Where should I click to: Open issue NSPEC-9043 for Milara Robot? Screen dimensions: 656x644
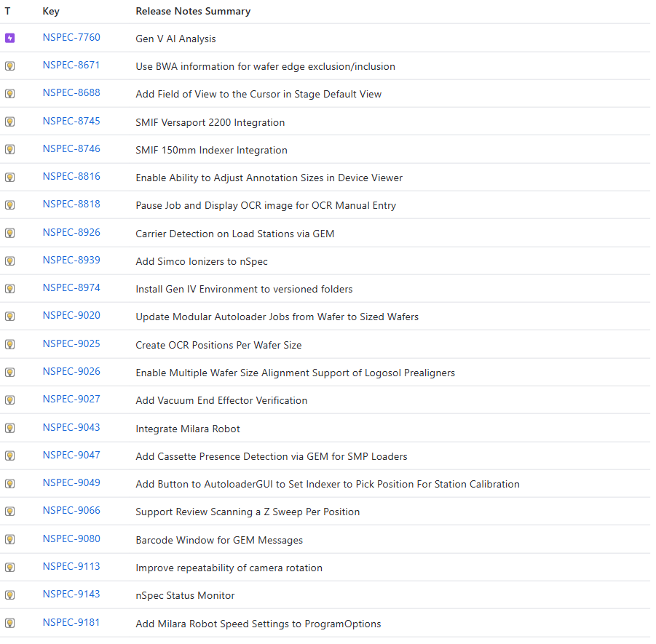point(71,427)
